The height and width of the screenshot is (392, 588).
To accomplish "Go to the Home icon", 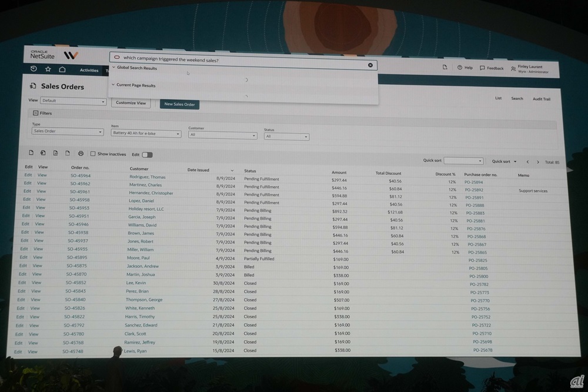I will 62,69.
